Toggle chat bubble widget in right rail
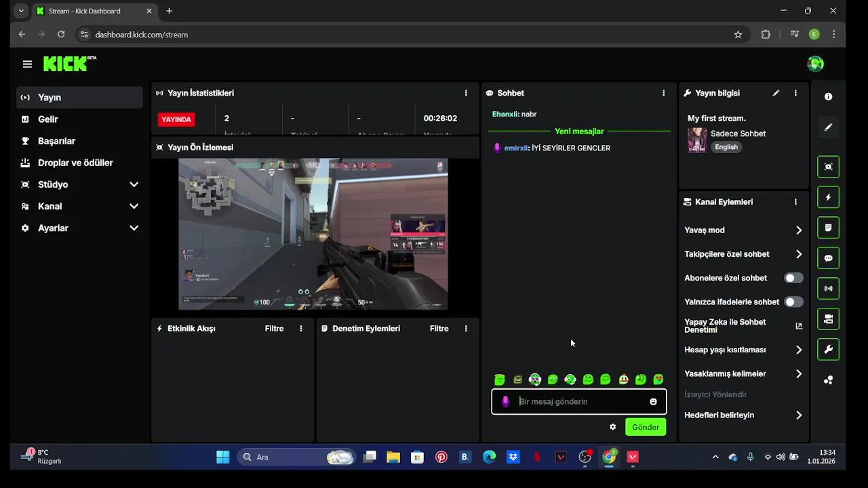The image size is (868, 488). (828, 258)
